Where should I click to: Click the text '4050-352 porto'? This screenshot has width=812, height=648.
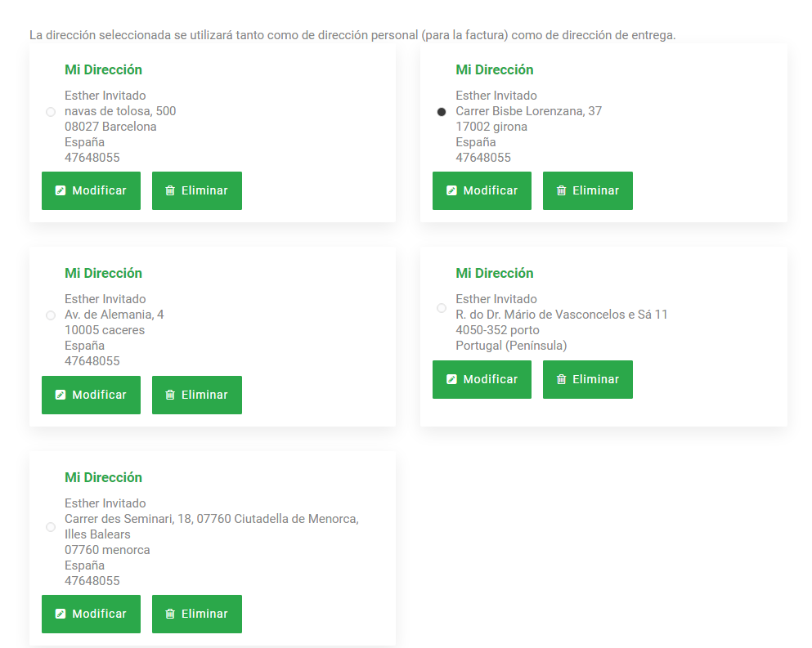pyautogui.click(x=497, y=330)
